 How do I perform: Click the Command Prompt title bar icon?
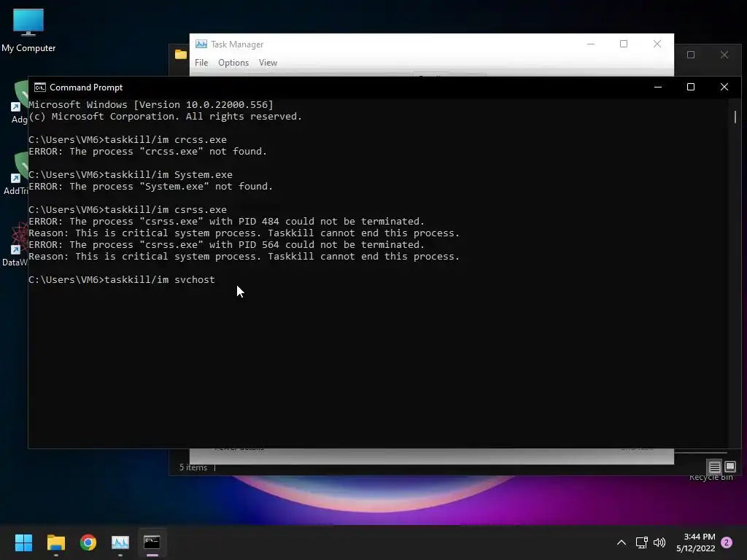[x=40, y=87]
